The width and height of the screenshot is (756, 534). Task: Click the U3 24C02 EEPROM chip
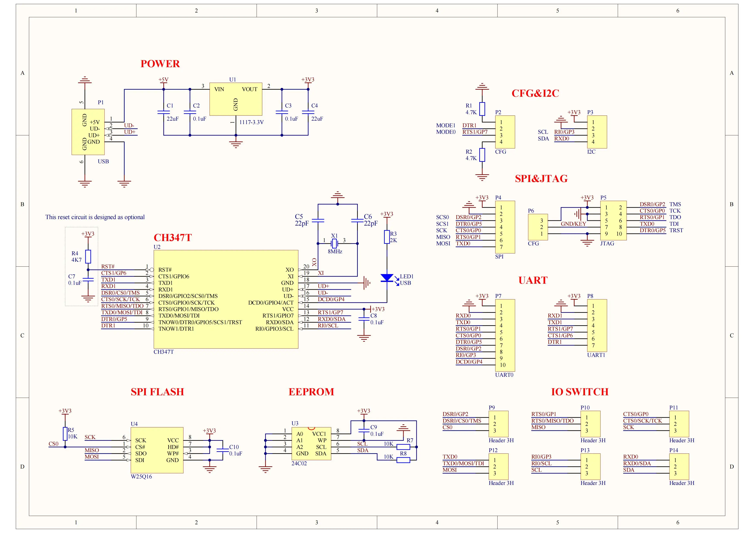311,444
